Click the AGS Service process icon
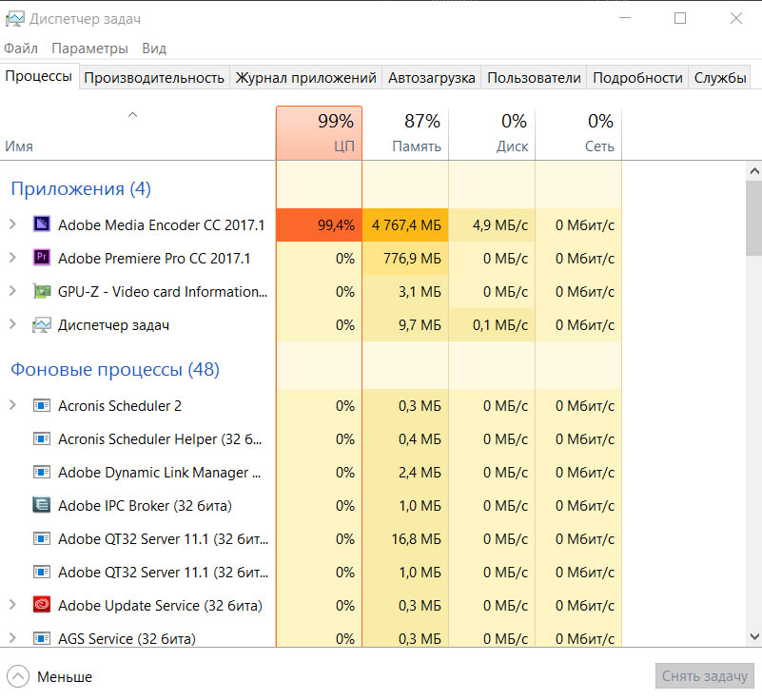 [42, 638]
